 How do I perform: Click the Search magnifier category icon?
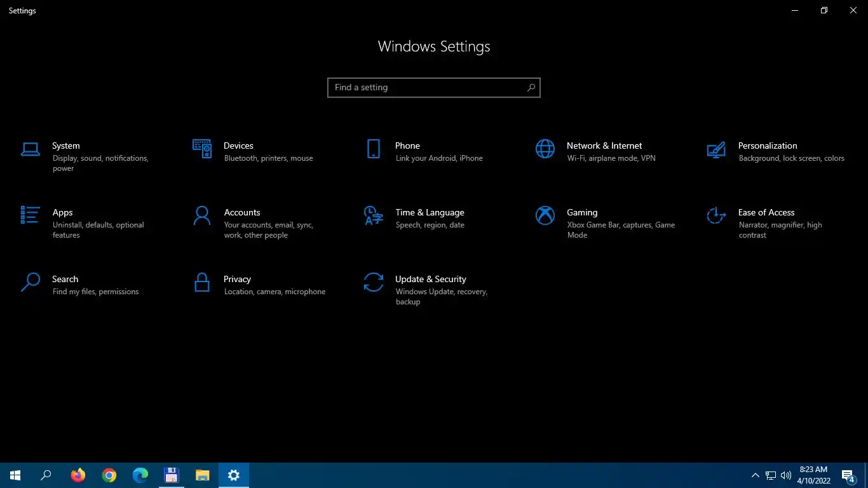pyautogui.click(x=31, y=282)
